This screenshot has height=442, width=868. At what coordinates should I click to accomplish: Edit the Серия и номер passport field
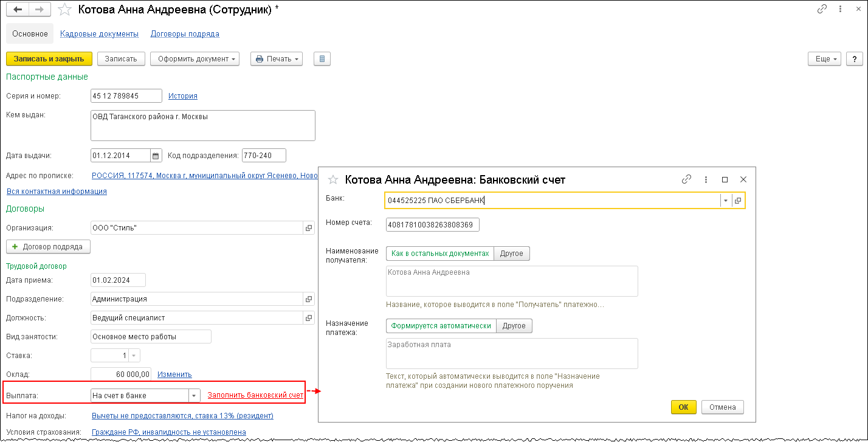click(126, 96)
